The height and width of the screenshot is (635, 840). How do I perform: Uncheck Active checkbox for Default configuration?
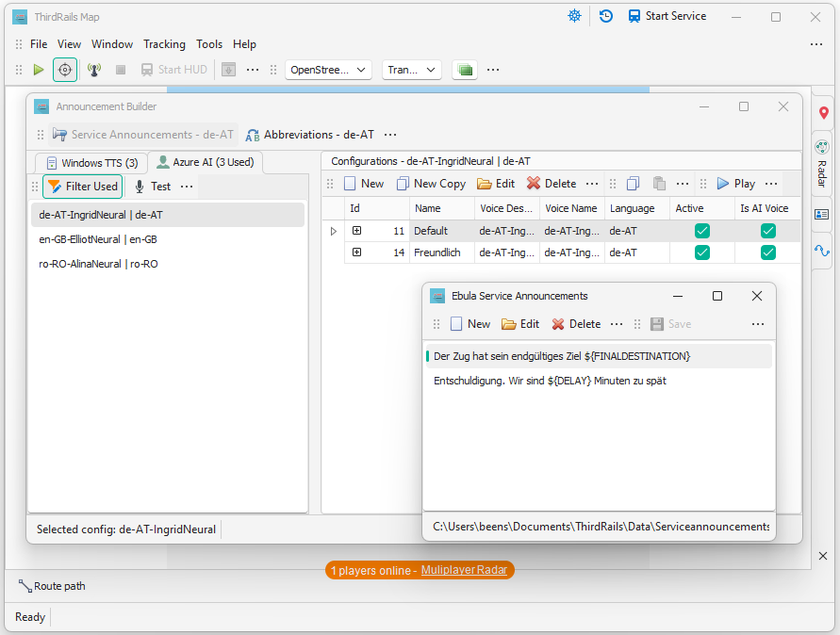pos(701,231)
